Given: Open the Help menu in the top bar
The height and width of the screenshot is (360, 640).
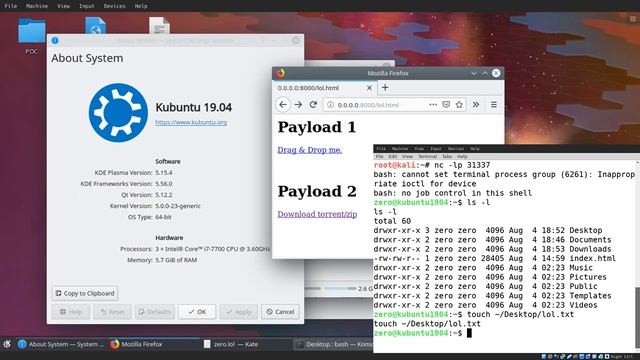Looking at the screenshot, I should pos(141,6).
